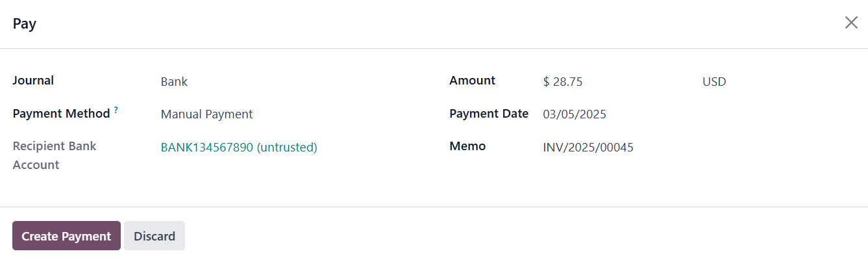Click the Amount label
The image size is (868, 260).
pyautogui.click(x=472, y=81)
